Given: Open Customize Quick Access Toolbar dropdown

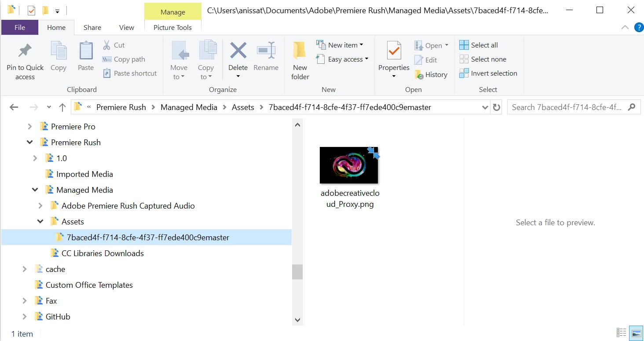Looking at the screenshot, I should [x=57, y=11].
